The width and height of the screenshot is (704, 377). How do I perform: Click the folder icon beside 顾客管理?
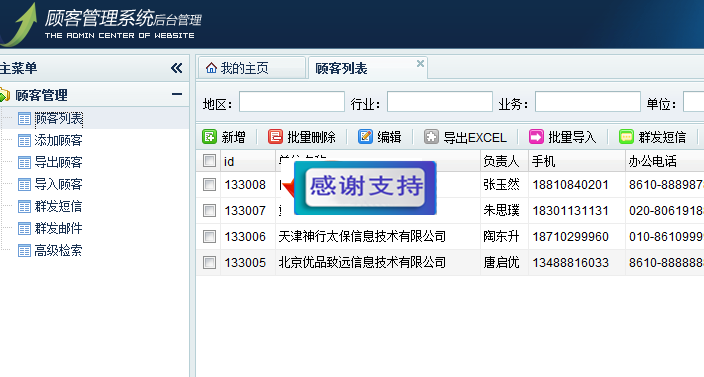[x=4, y=95]
